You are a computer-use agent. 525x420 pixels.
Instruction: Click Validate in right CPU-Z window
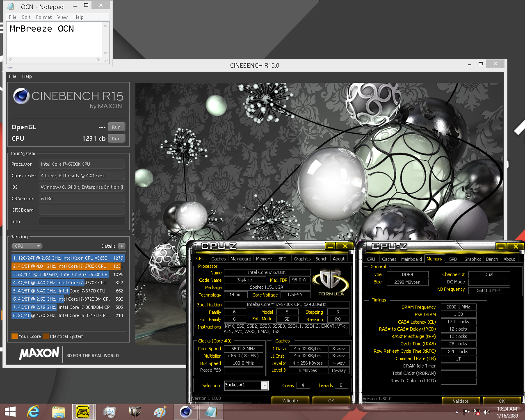coord(461,401)
